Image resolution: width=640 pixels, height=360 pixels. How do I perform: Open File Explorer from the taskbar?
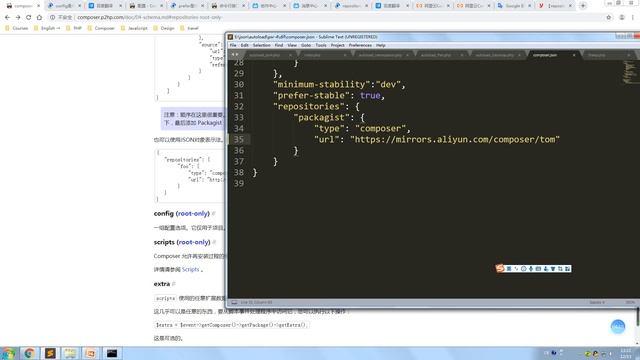coord(71,353)
